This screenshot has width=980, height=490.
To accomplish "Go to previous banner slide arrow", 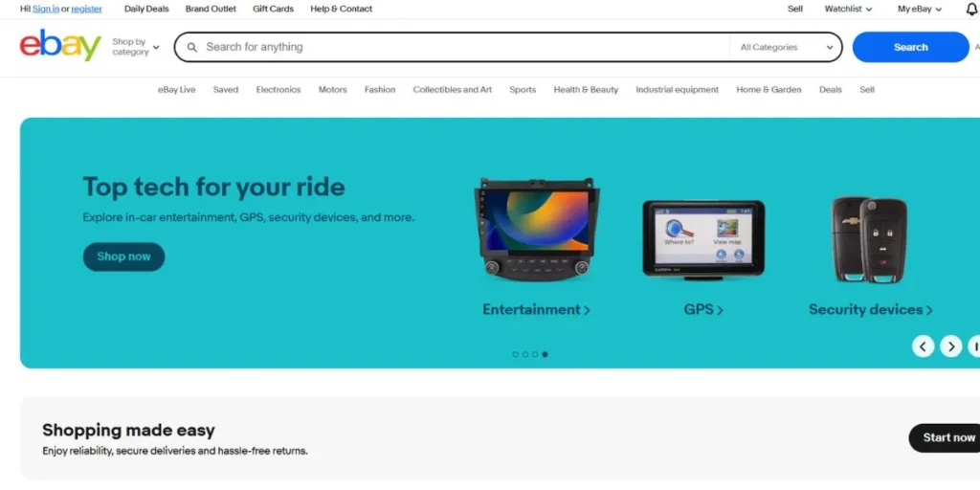I will 924,345.
